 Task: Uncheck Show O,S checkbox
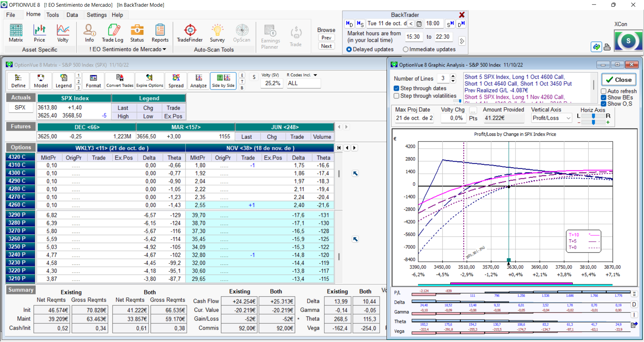pos(604,104)
